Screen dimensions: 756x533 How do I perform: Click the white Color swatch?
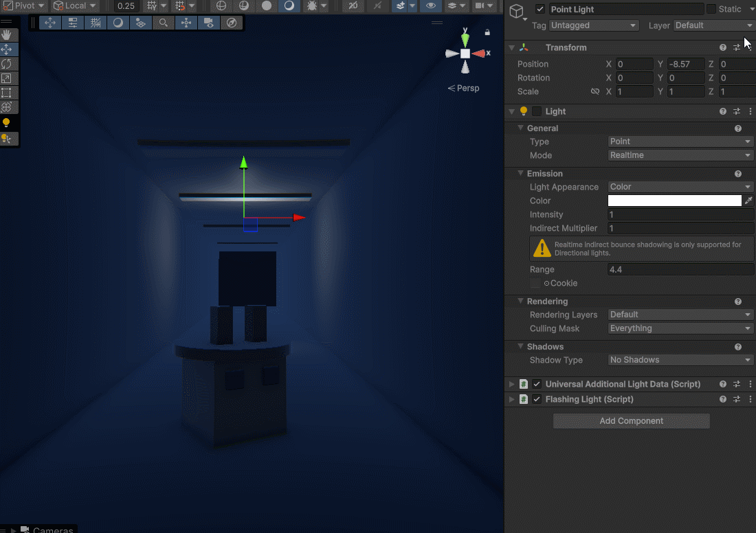[674, 201]
